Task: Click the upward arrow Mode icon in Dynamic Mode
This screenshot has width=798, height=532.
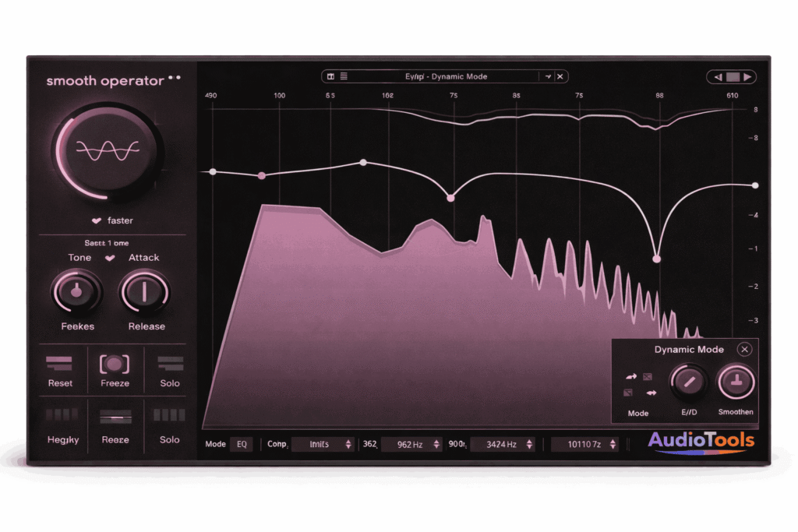Action: point(631,376)
